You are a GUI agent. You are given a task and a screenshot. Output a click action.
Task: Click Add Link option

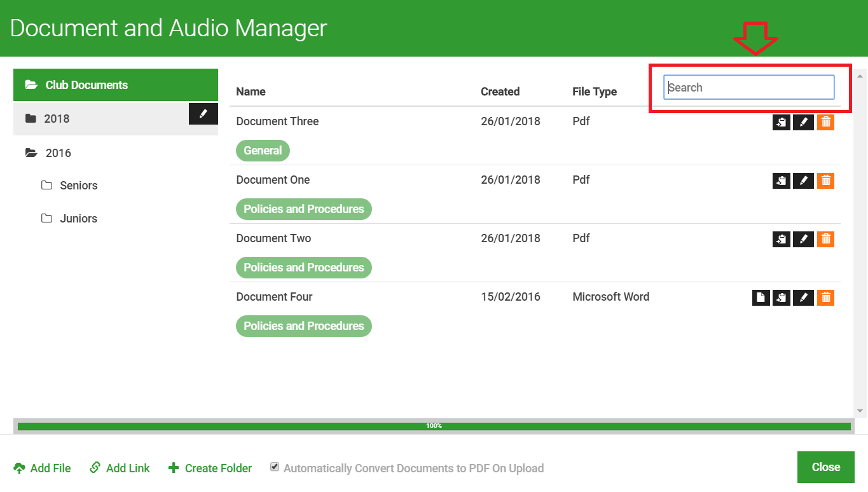(x=120, y=468)
